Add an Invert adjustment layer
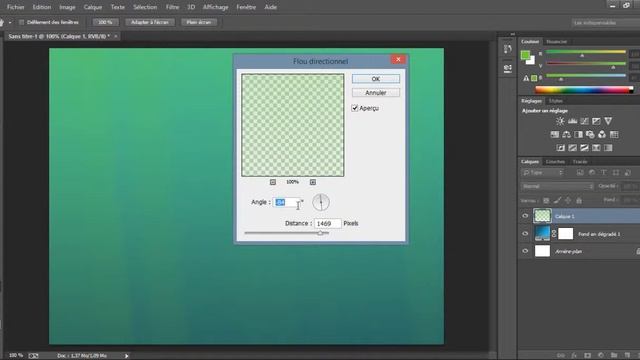Viewport: 640px width, 360px height. 560,148
